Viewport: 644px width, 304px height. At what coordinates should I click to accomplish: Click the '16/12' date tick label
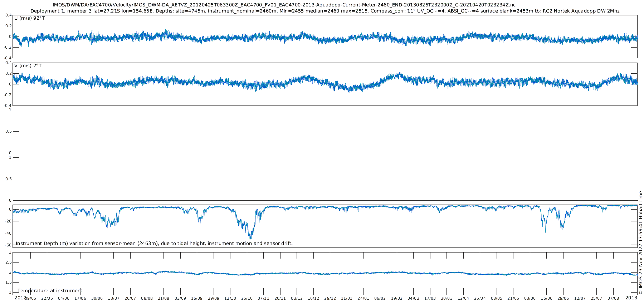point(313,298)
